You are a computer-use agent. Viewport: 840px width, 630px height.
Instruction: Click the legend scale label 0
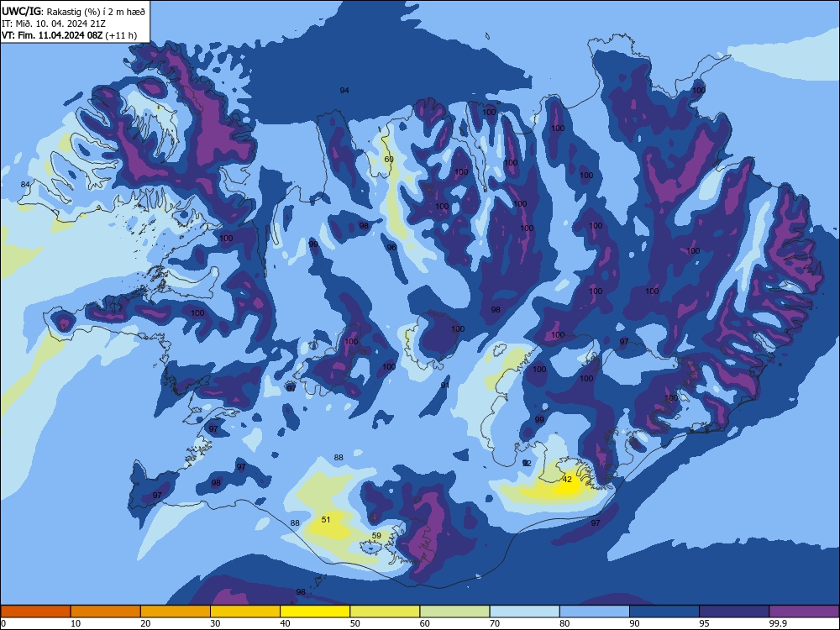point(3,623)
